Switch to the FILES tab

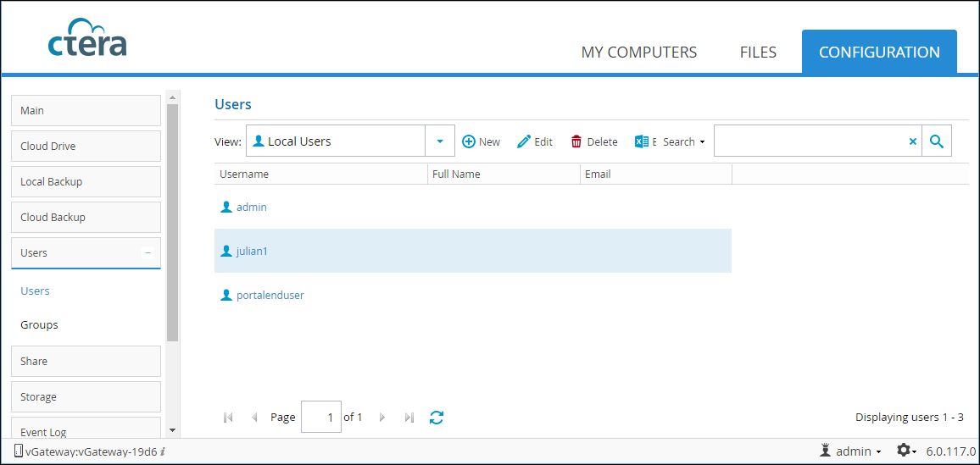(758, 52)
